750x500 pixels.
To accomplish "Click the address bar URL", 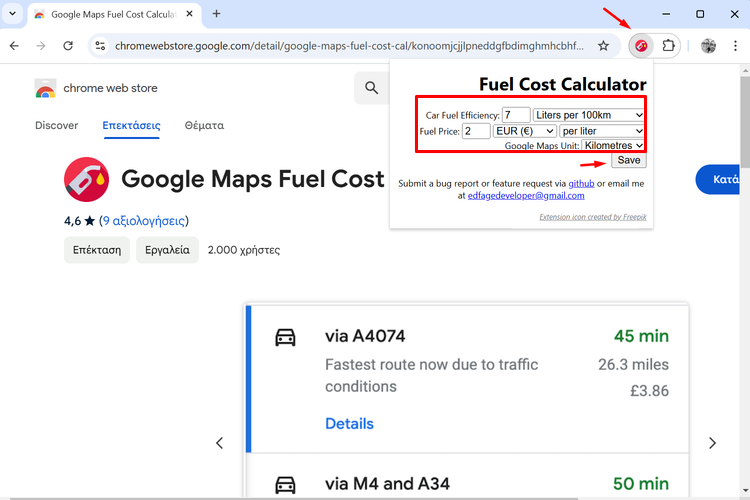I will (349, 46).
